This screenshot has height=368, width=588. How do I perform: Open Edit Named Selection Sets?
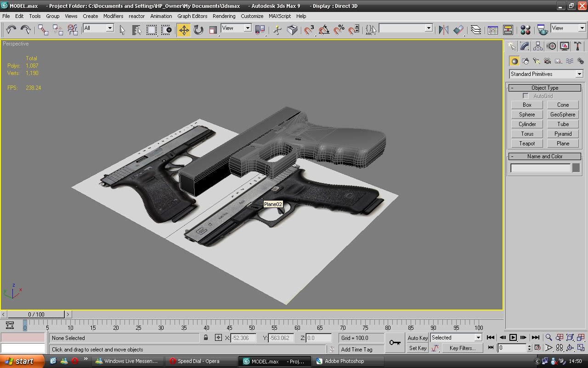click(370, 29)
